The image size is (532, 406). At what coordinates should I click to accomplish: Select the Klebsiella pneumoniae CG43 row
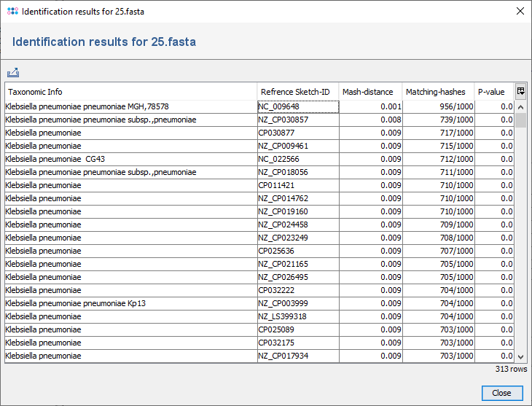[x=131, y=159]
